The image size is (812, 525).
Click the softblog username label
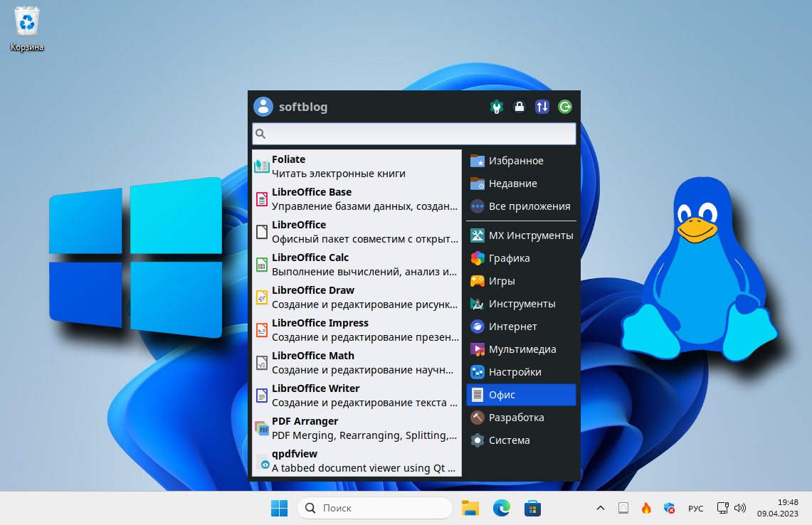tap(303, 107)
